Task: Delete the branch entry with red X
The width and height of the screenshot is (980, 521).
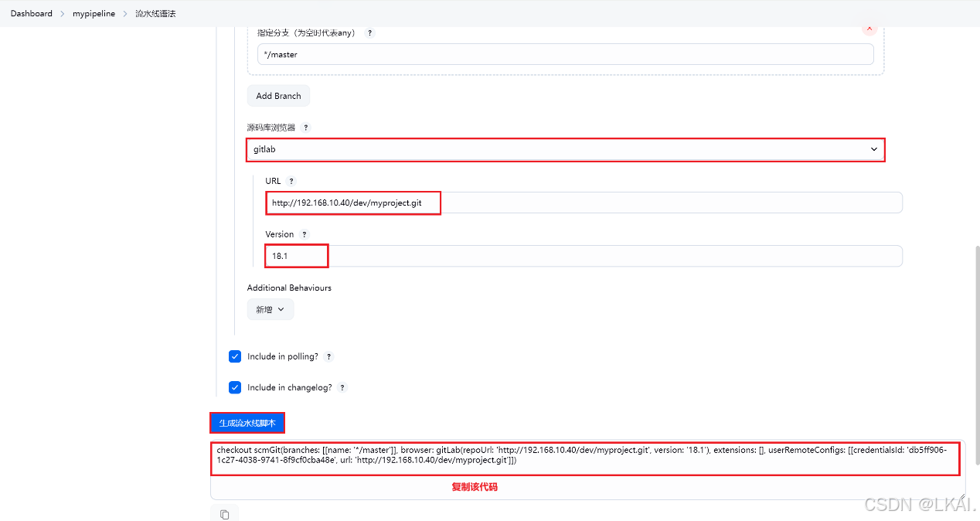Action: [869, 29]
